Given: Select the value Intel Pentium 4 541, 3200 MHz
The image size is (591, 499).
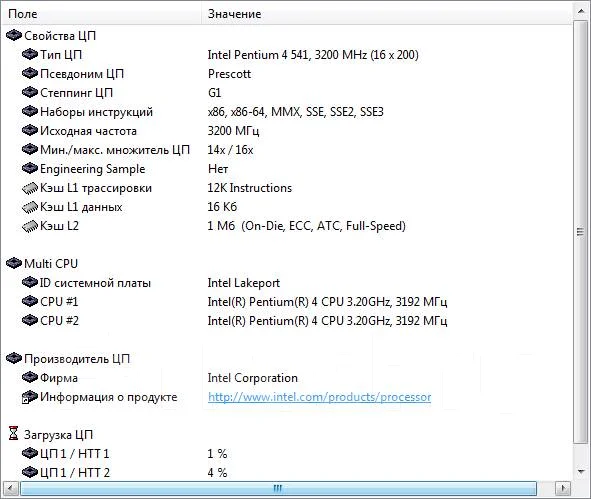Looking at the screenshot, I should coord(313,55).
